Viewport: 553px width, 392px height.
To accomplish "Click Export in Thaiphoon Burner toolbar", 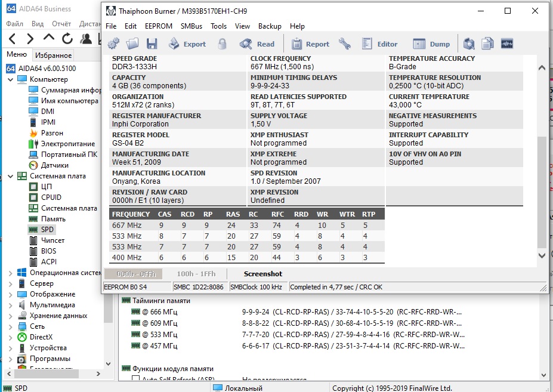I will [x=187, y=44].
